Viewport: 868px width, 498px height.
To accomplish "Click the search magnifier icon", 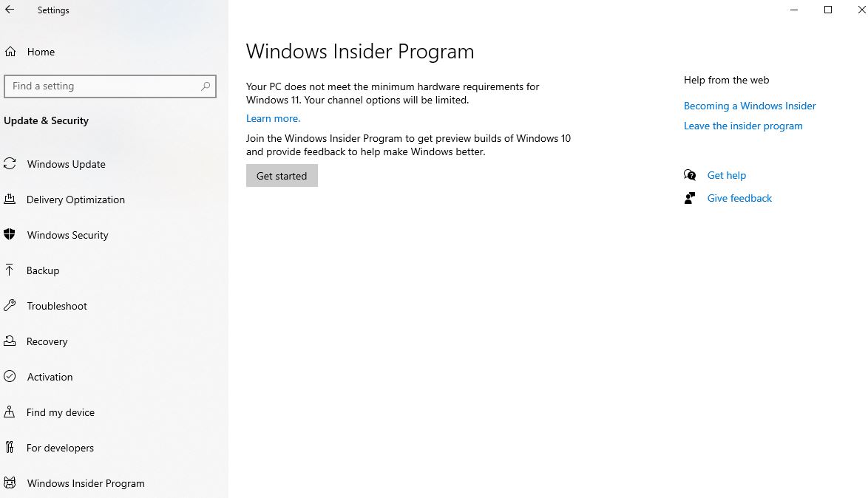I will click(206, 86).
